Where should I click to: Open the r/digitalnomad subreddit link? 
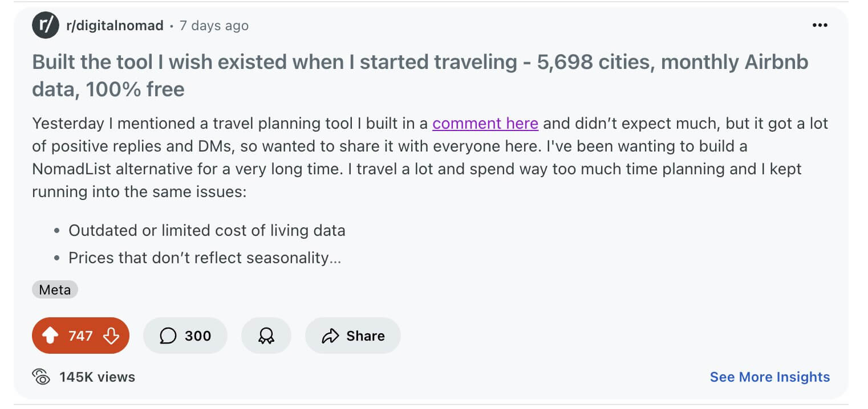tap(115, 26)
